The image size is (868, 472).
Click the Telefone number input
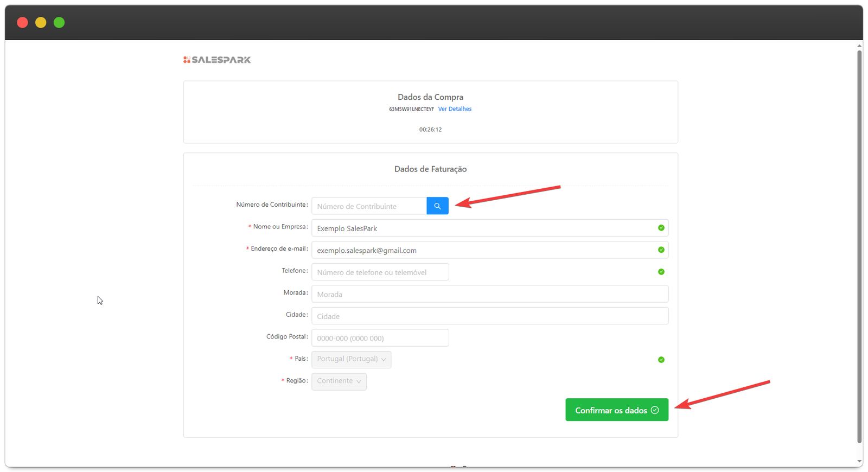(x=380, y=272)
